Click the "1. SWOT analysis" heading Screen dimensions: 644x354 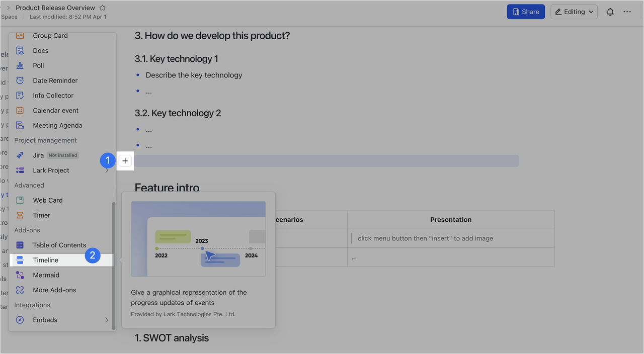172,338
